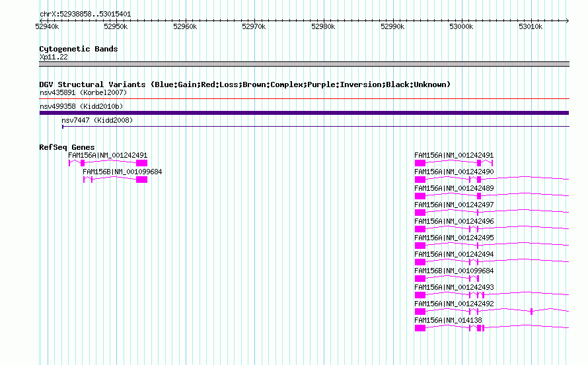Select the gray Xp11.22 cytogenetic band bar
Image resolution: width=588 pixels, height=365 pixels.
(x=304, y=64)
